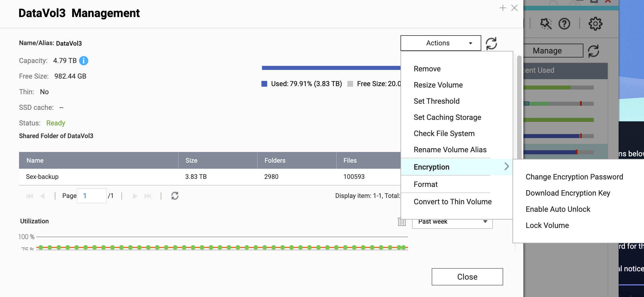The image size is (644, 297).
Task: Choose Lock Volume in the submenu
Action: pyautogui.click(x=547, y=225)
